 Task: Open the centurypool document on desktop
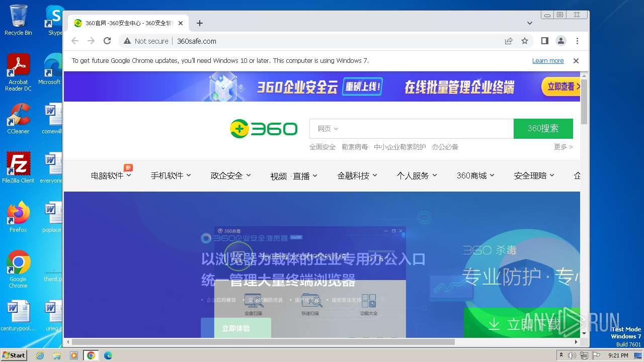(x=18, y=316)
